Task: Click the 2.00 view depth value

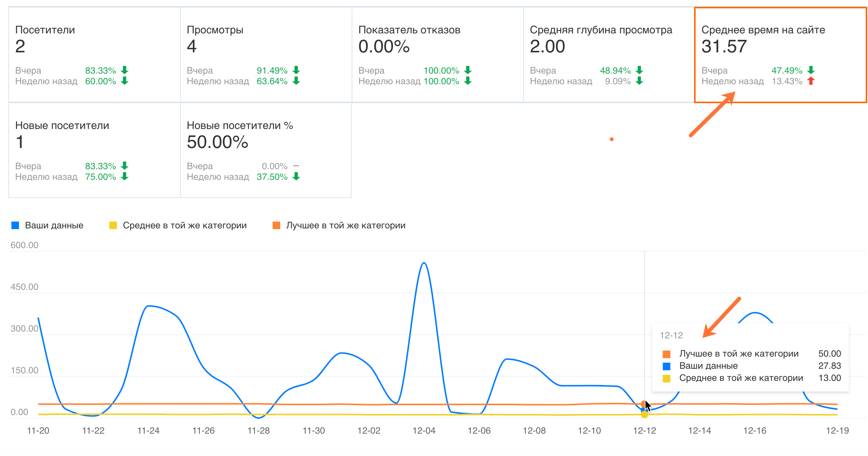Action: click(548, 47)
